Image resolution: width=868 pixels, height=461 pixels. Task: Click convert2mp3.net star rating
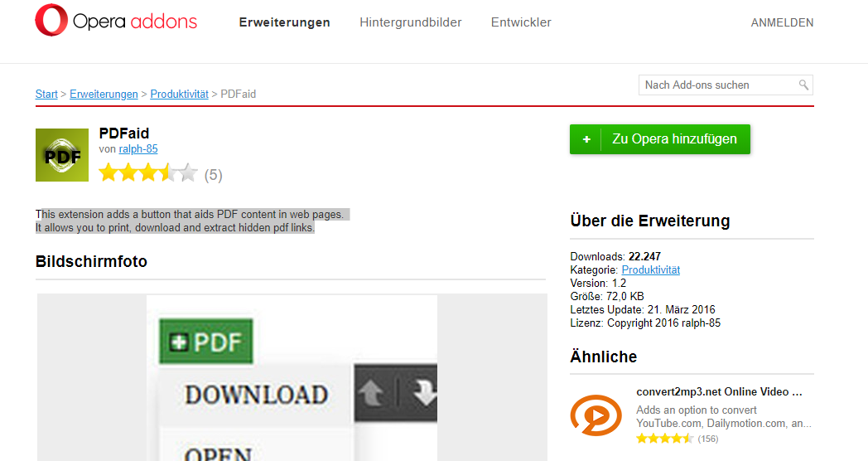coord(664,439)
